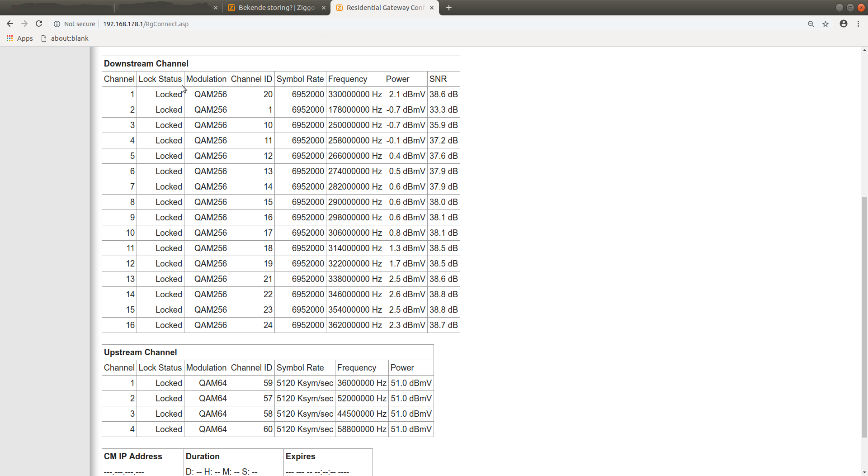This screenshot has height=476, width=868.
Task: Select frequency 330000000 Hz cell
Action: [x=355, y=95]
